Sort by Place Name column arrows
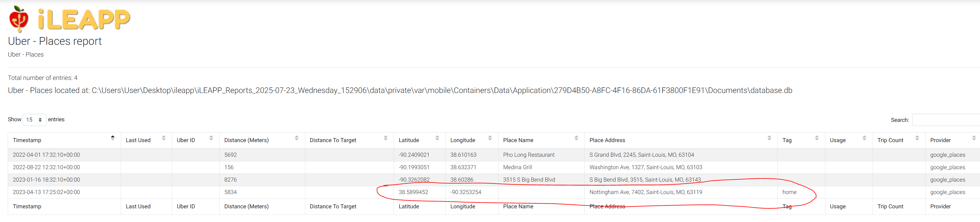Screen dimensions: 980x222 click(576, 138)
